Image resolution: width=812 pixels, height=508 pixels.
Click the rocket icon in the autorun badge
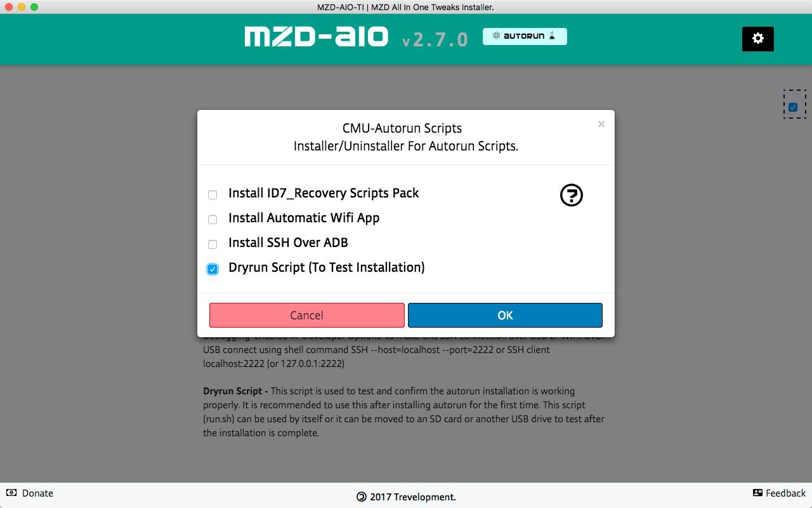pos(552,36)
